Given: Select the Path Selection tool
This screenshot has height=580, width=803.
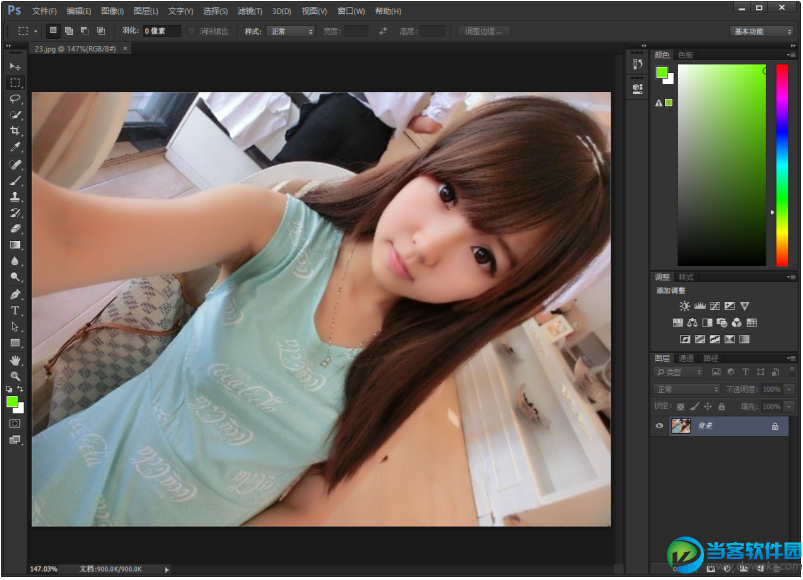Looking at the screenshot, I should click(x=15, y=327).
